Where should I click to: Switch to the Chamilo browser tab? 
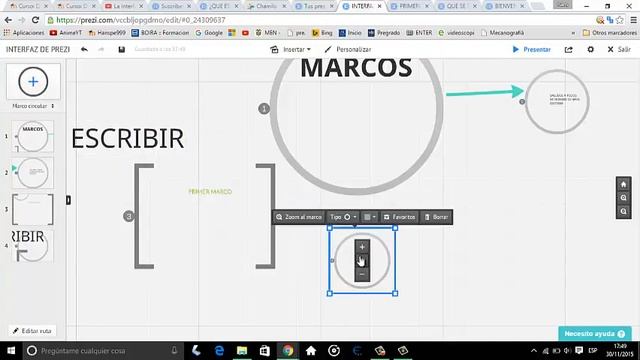pyautogui.click(x=267, y=6)
